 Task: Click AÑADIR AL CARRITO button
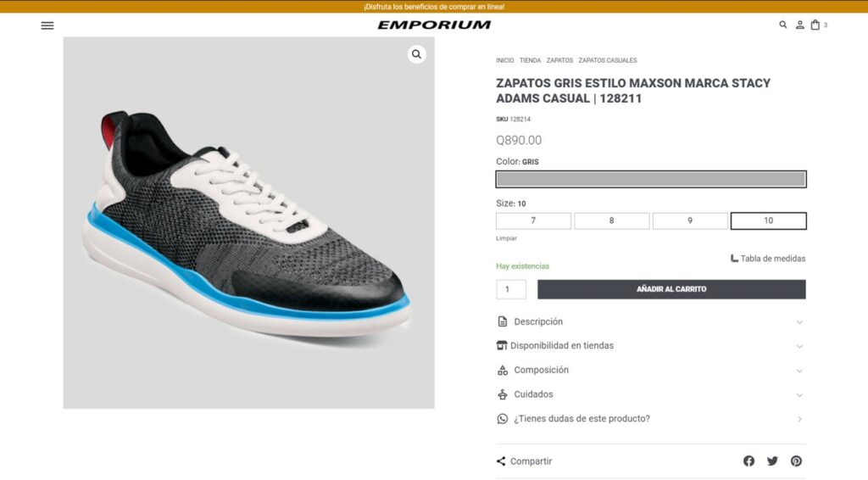click(x=671, y=289)
